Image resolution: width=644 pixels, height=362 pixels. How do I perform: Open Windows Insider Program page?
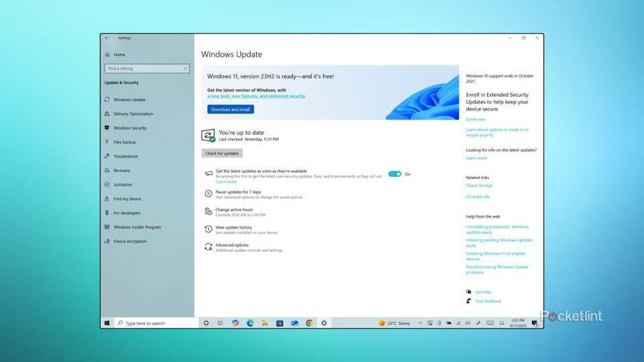pos(137,227)
